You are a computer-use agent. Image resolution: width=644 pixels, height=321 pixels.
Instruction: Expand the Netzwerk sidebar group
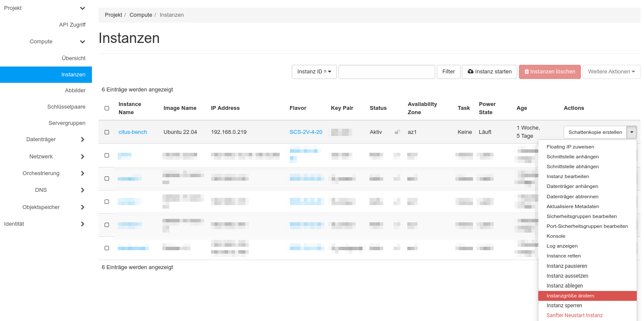[82, 157]
